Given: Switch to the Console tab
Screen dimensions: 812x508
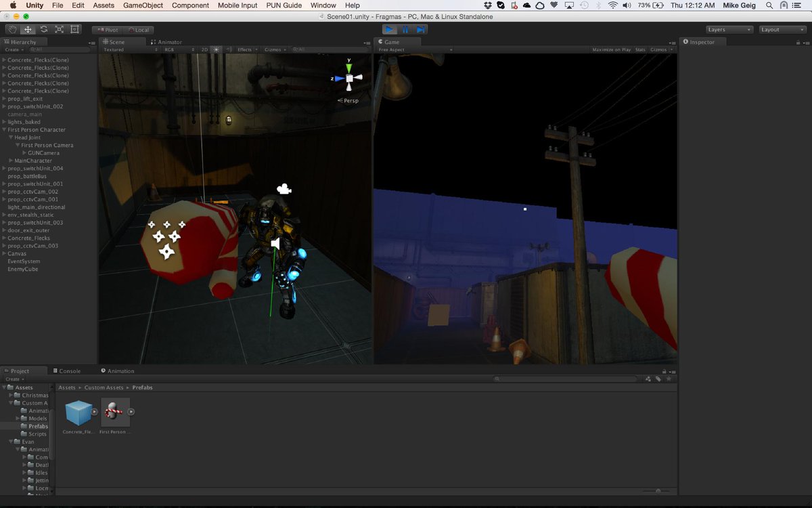Looking at the screenshot, I should point(66,371).
